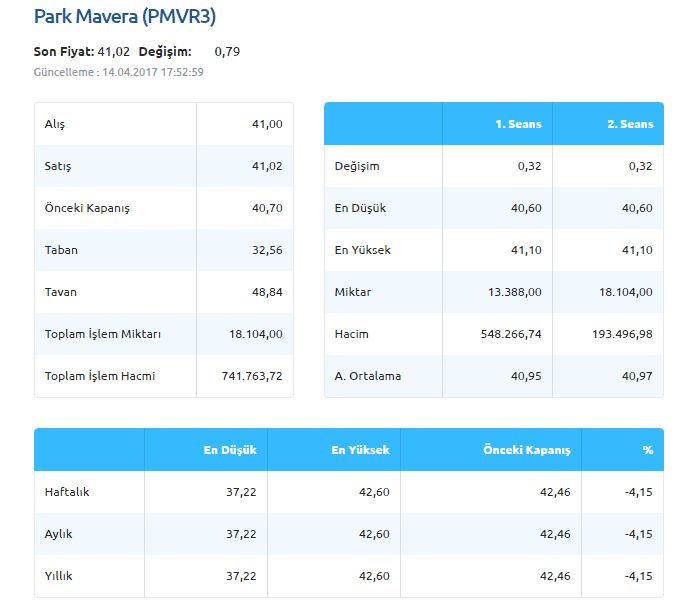Click the Taban row label
Image resolution: width=694 pixels, height=602 pixels.
pos(61,250)
